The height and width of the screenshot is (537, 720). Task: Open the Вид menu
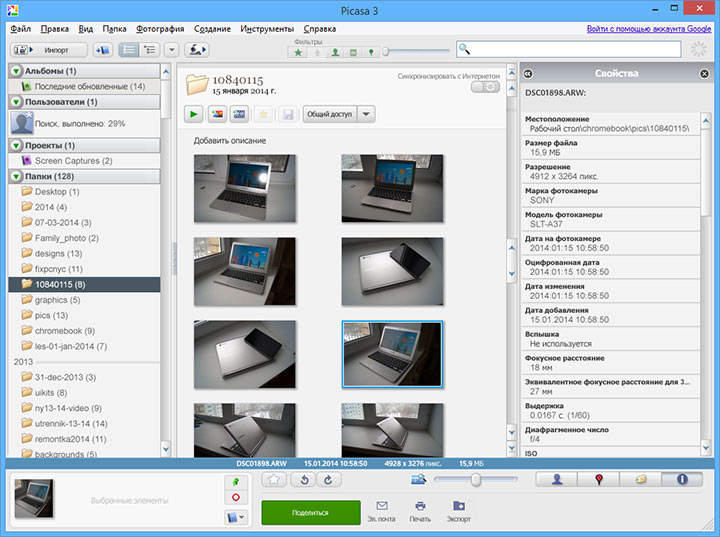tap(85, 28)
